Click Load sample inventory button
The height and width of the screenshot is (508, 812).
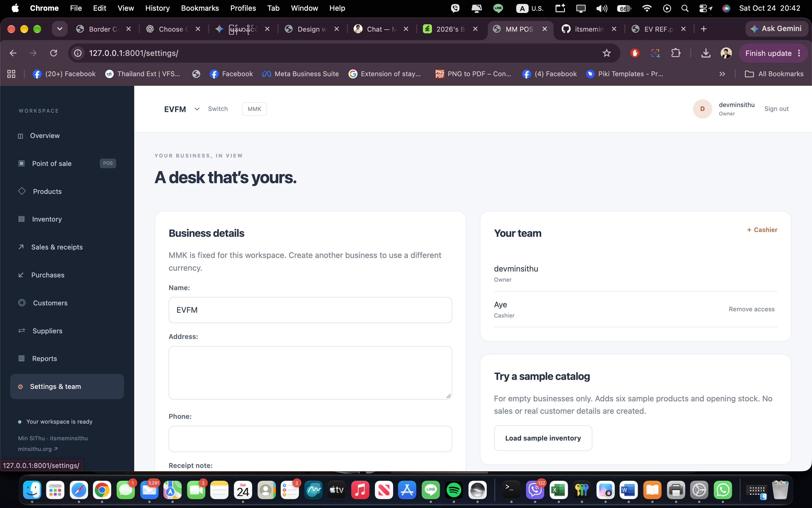[x=543, y=438]
